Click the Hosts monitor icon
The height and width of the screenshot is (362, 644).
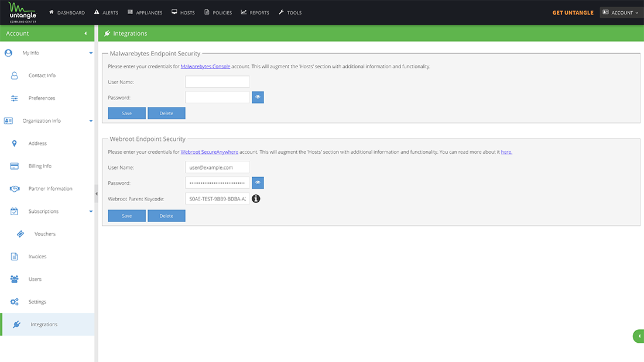point(174,12)
